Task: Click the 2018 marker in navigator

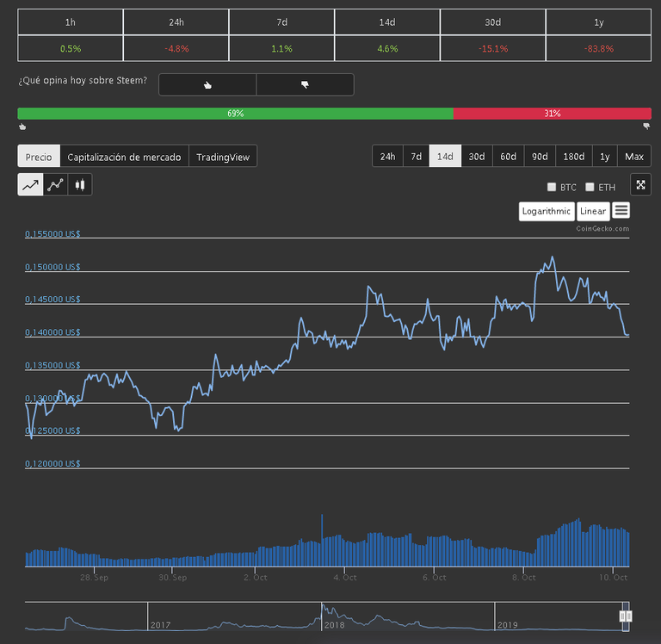Action: coord(334,624)
